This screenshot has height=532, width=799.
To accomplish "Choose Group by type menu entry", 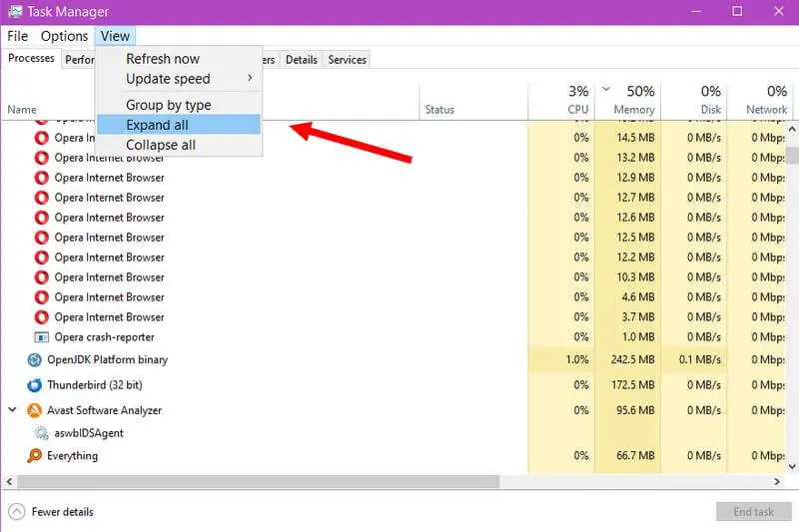I will [x=169, y=105].
